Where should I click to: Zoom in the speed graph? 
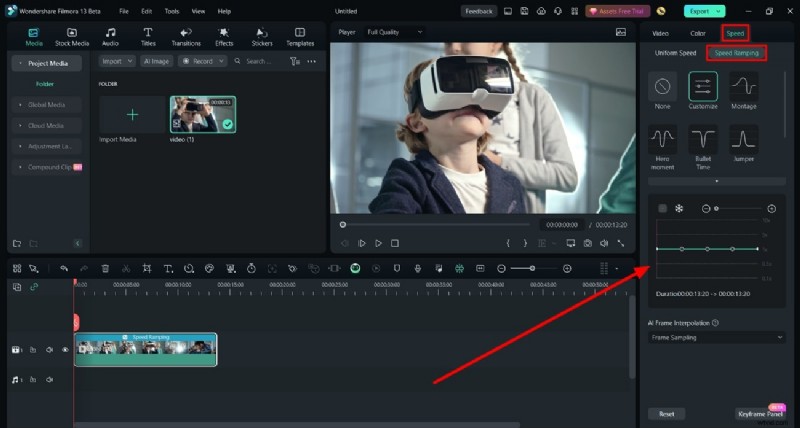point(771,208)
